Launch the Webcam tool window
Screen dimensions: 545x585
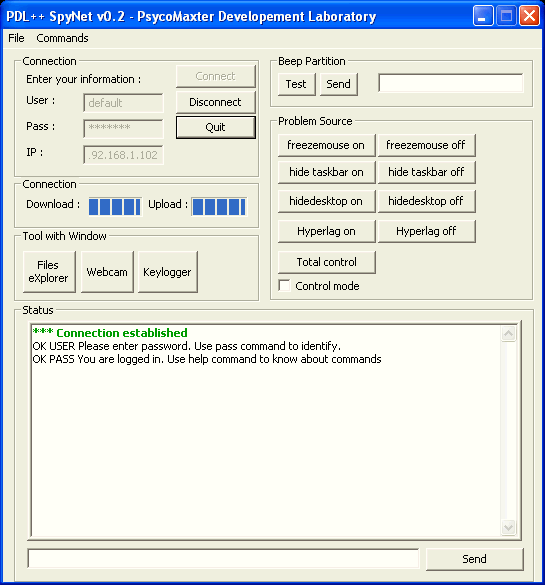point(107,272)
